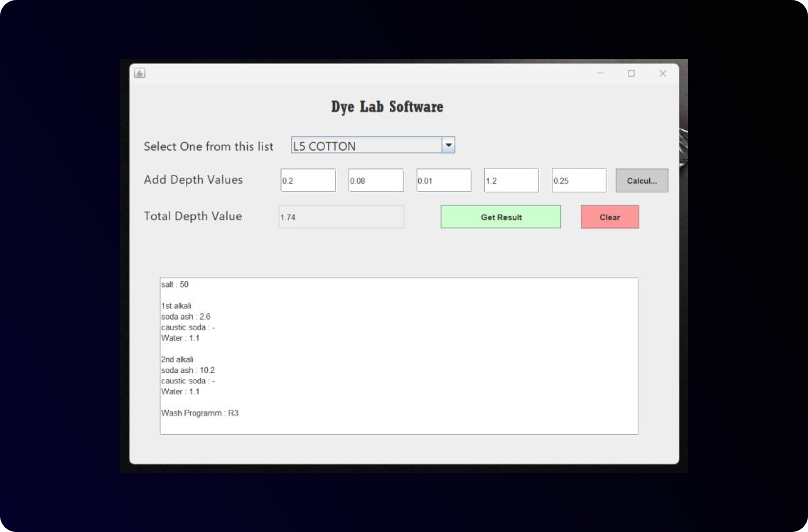Click the combo box dropdown arrow

[x=448, y=145]
